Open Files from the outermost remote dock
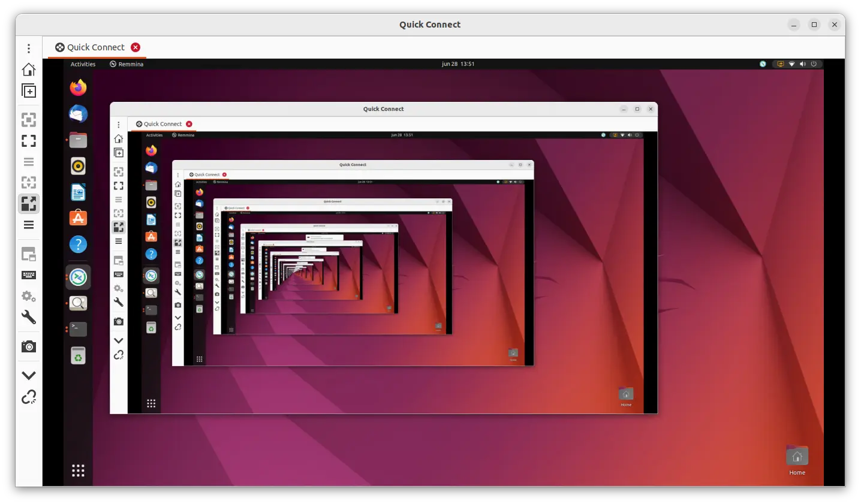 tap(78, 140)
